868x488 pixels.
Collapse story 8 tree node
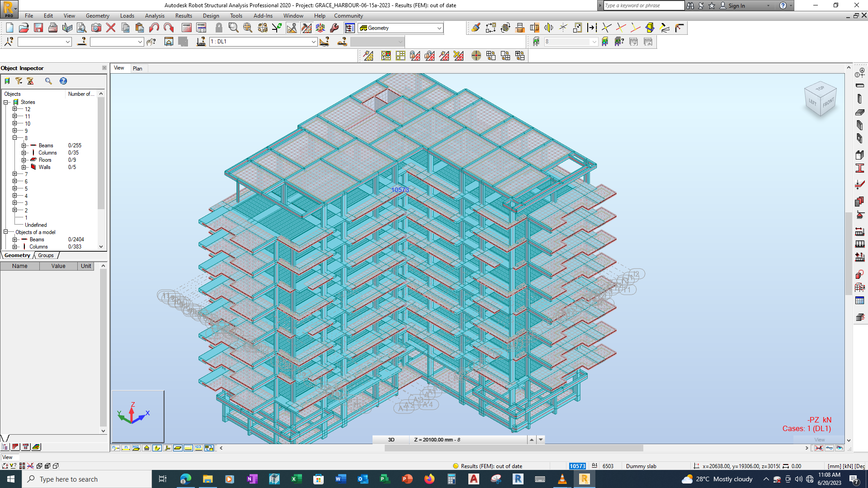click(14, 138)
